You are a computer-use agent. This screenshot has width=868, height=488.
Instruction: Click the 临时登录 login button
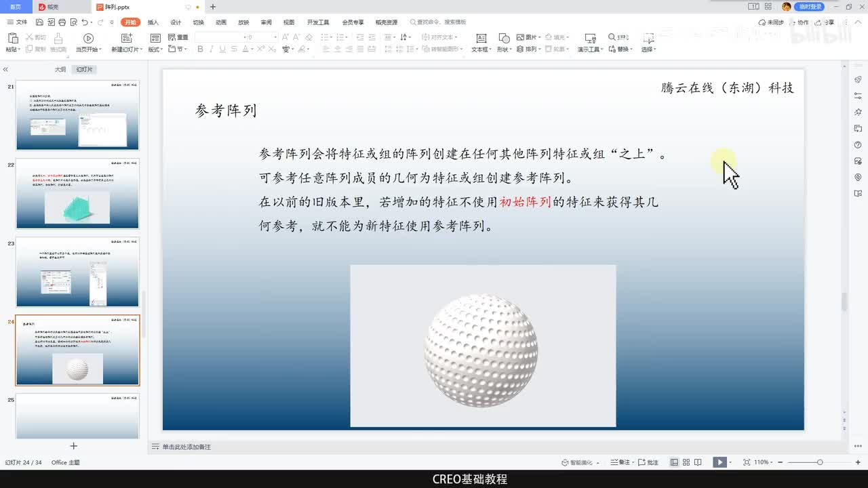[808, 7]
